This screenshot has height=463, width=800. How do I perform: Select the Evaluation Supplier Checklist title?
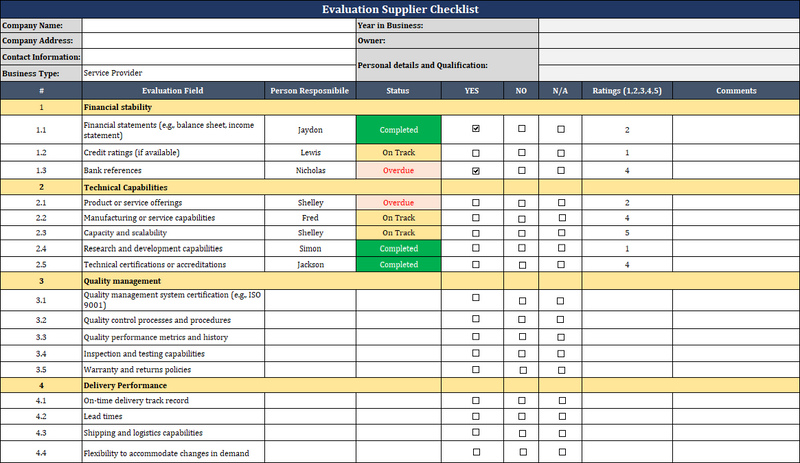point(400,9)
